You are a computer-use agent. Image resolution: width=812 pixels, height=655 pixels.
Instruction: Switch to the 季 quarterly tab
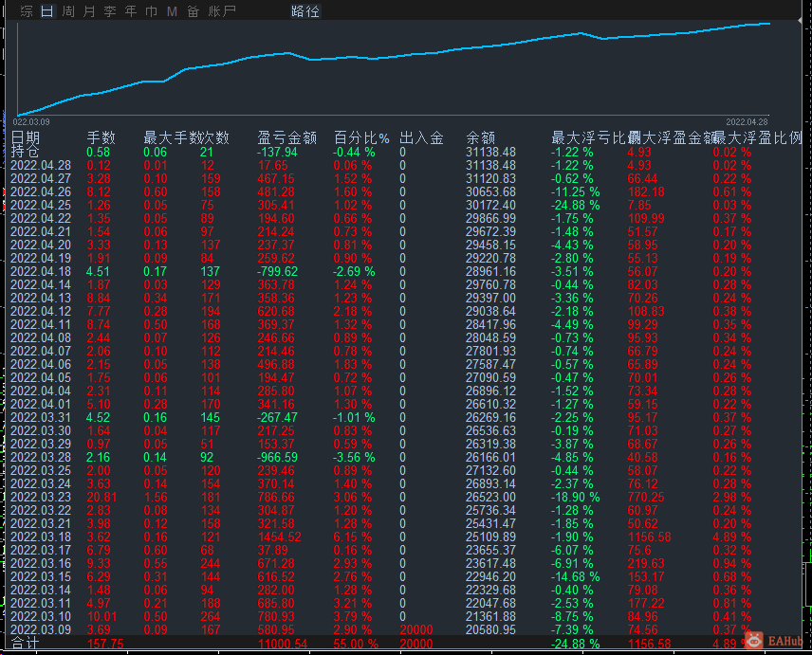(x=110, y=10)
